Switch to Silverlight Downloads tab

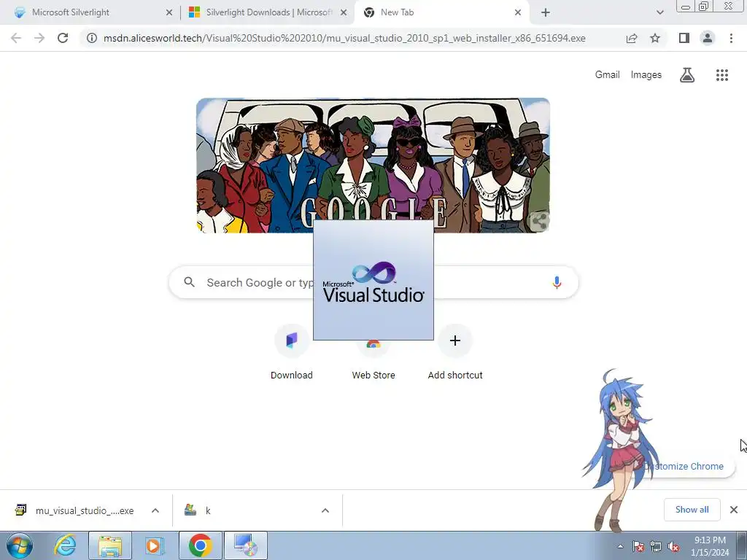click(x=267, y=12)
